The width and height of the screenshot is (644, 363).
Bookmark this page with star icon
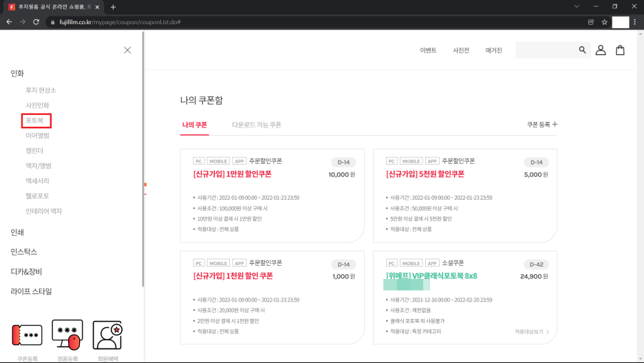(x=604, y=22)
